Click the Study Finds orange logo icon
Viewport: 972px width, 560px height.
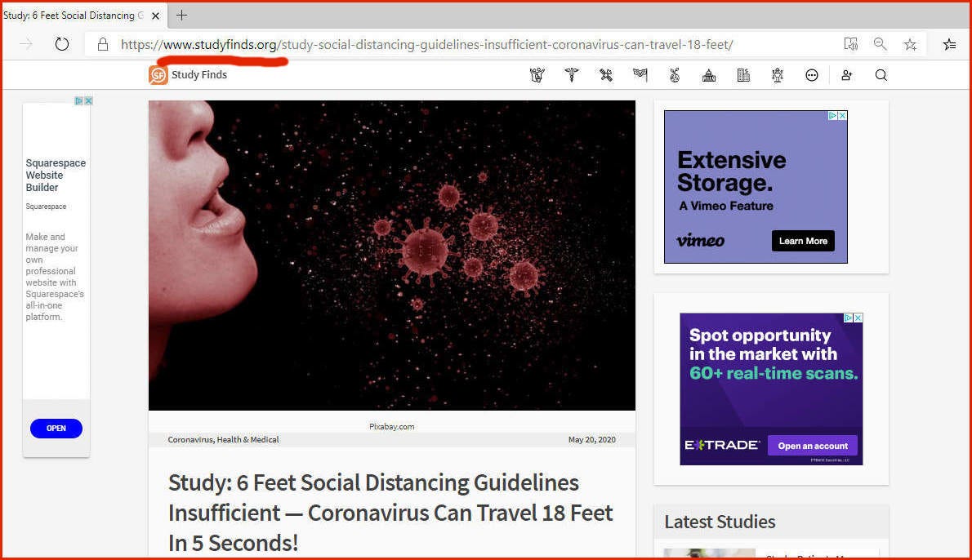[158, 75]
